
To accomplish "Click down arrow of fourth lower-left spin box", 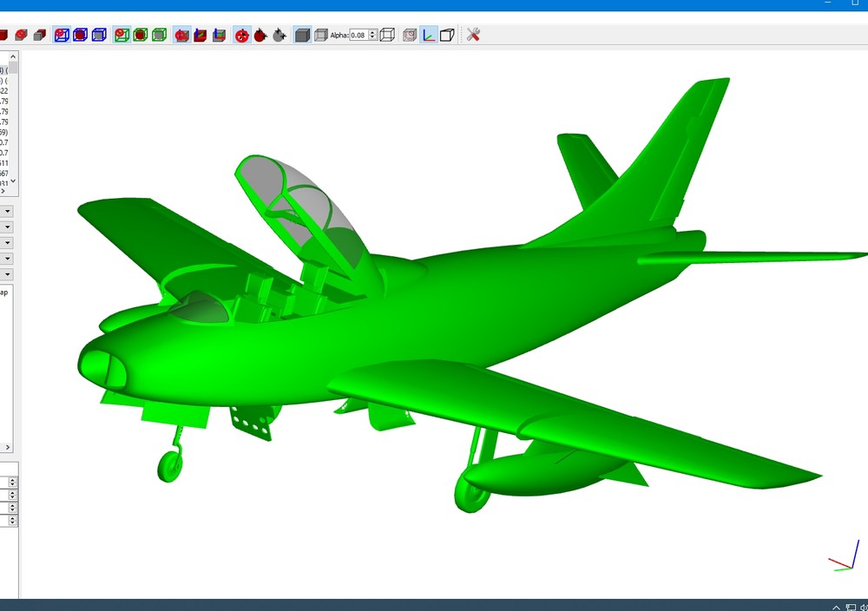I will pyautogui.click(x=13, y=523).
